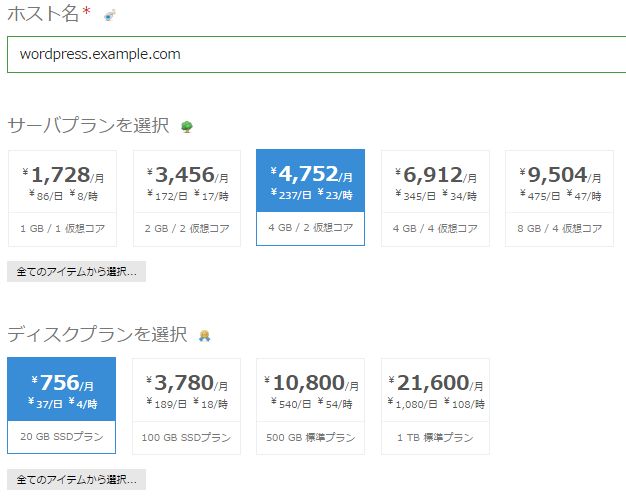This screenshot has width=626, height=501.
Task: Pick the ¥10,800/月 500 GB disk plan
Action: tap(311, 405)
